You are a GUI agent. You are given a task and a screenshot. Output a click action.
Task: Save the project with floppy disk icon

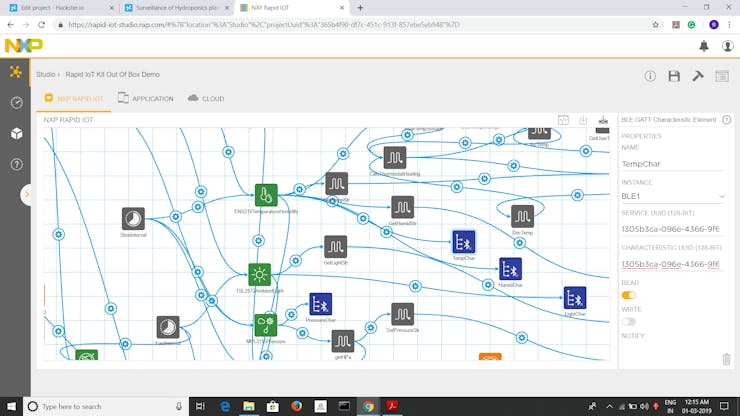[674, 76]
